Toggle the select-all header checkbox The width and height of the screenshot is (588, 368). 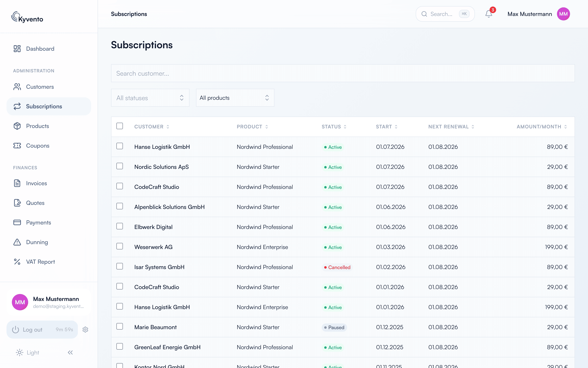click(x=120, y=126)
